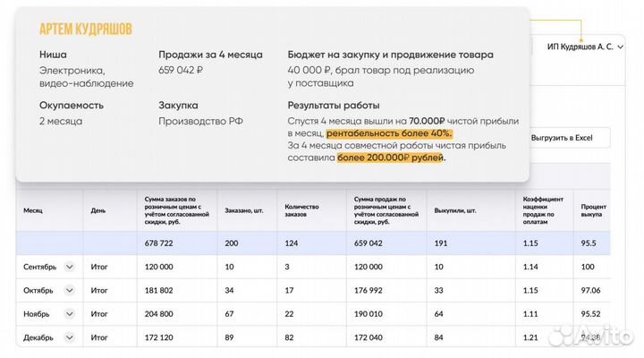Select the November ordered quantity 67
The width and height of the screenshot is (644, 358).
coord(229,314)
